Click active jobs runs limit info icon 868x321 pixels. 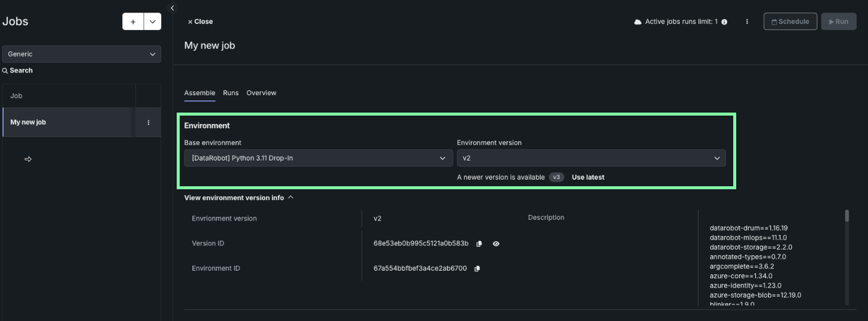click(724, 22)
